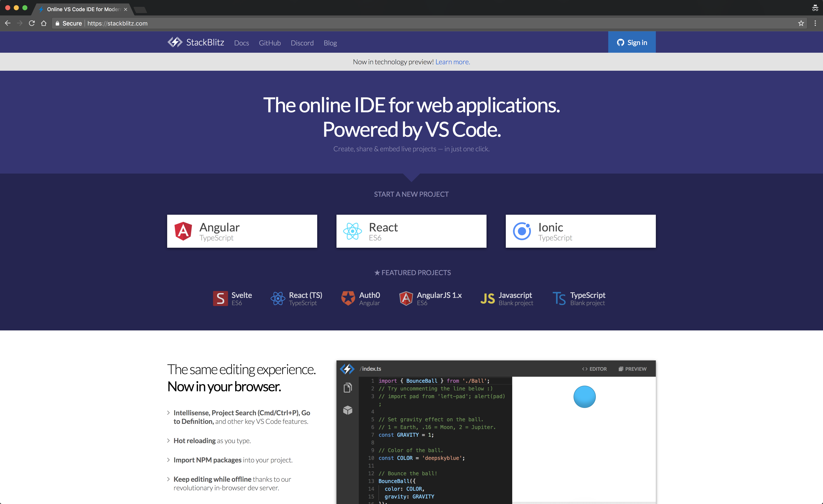The width and height of the screenshot is (823, 504).
Task: Click the new tab button
Action: tap(140, 10)
